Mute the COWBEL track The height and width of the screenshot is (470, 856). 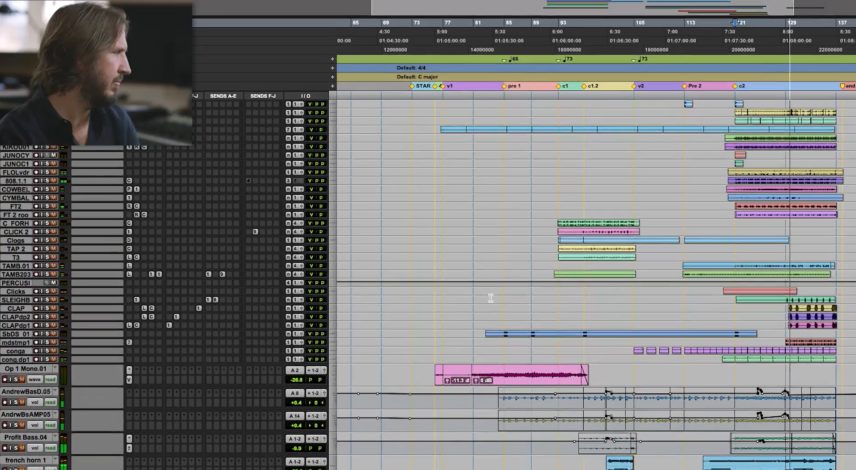54,189
